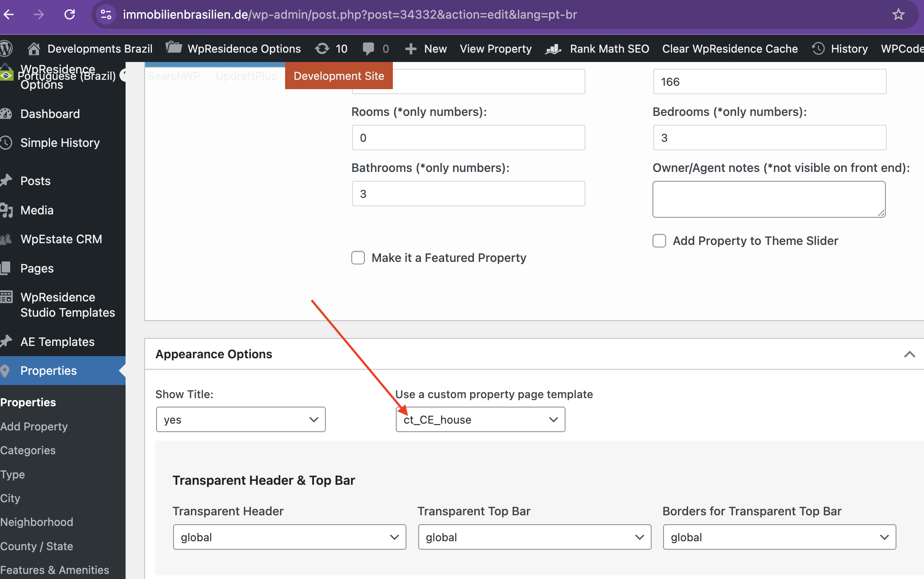Open the Transparent Header dropdown
The height and width of the screenshot is (579, 924).
tap(289, 537)
